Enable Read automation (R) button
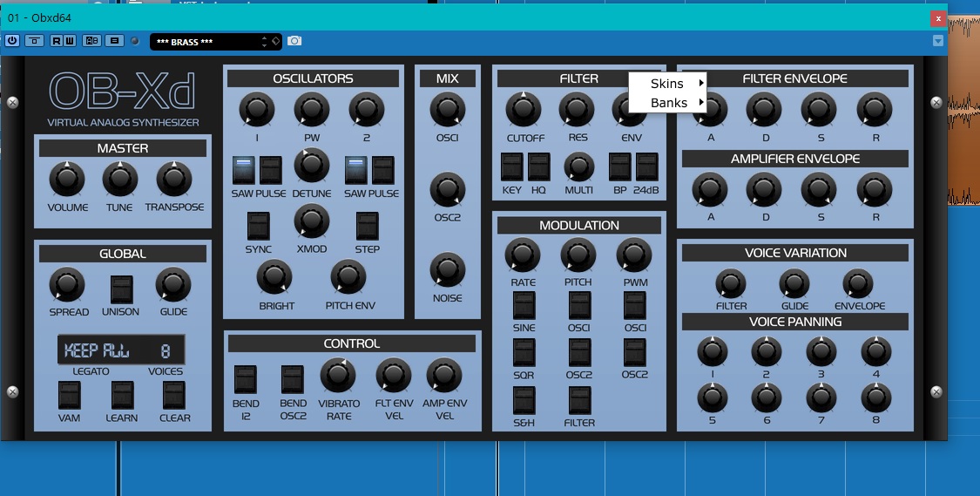 pos(57,41)
